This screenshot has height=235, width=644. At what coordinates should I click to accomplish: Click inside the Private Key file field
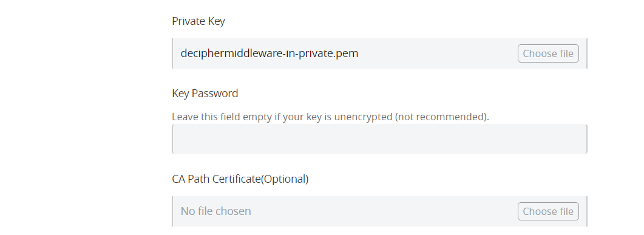(x=379, y=53)
